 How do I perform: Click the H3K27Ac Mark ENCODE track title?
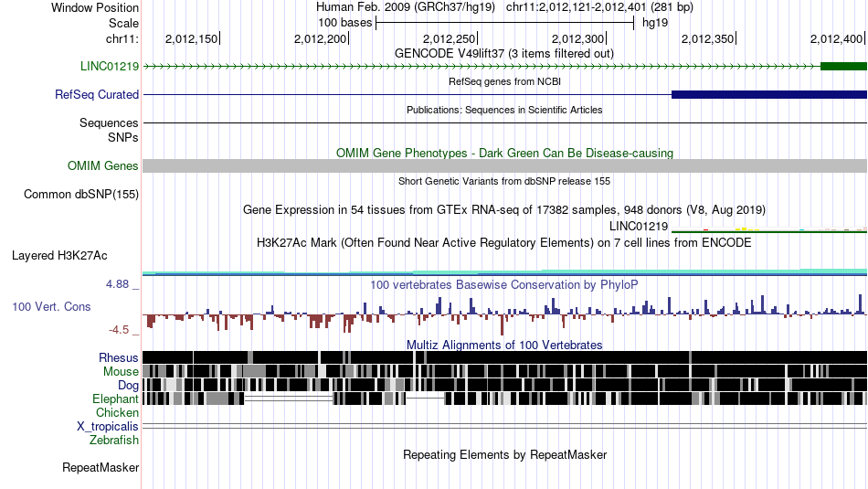[504, 242]
